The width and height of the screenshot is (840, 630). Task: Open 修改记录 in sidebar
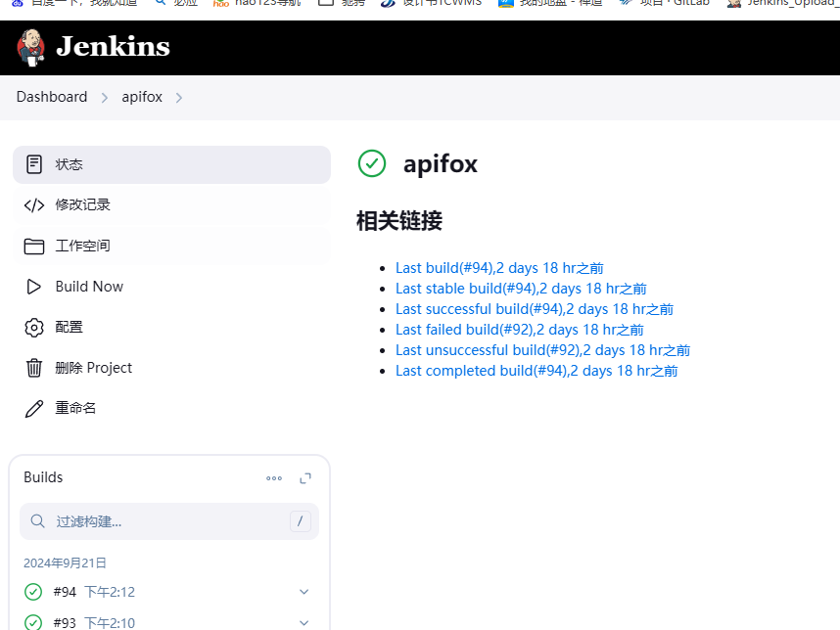pos(171,205)
